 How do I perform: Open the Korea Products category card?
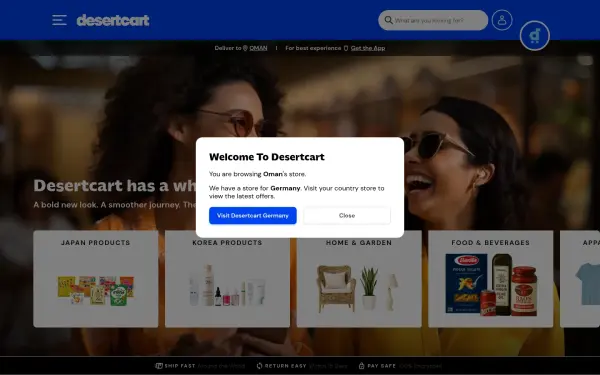(227, 279)
